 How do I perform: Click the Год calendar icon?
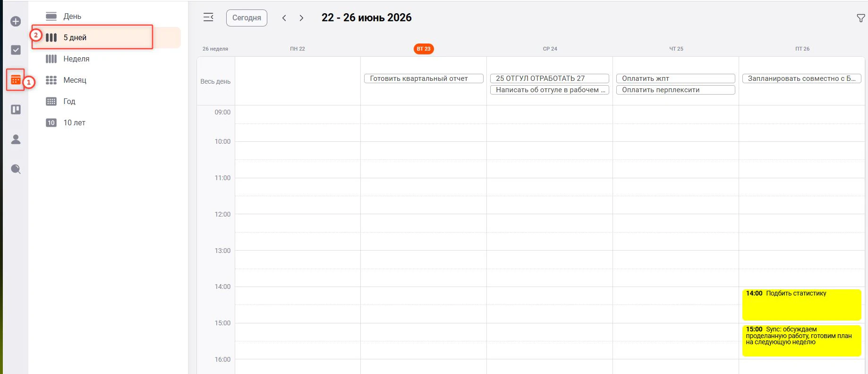(x=51, y=101)
